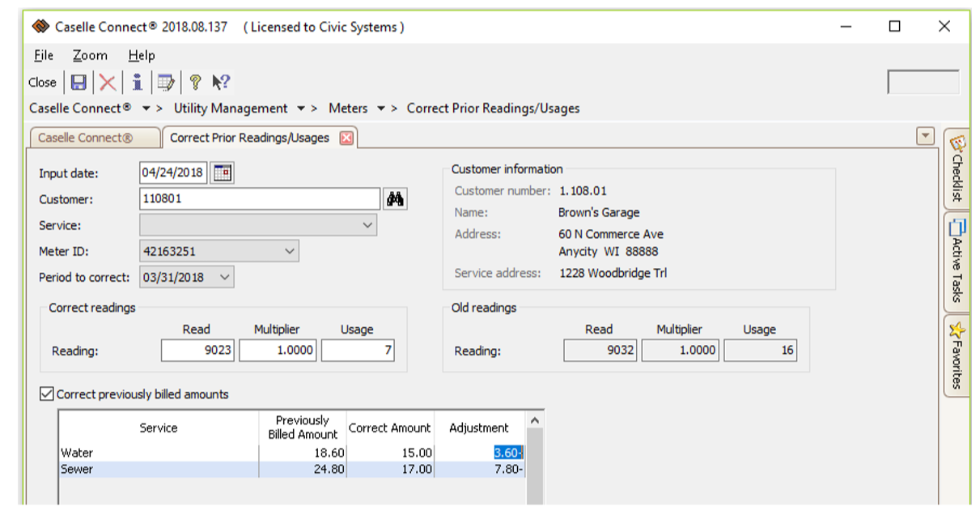Activate the What's This pointer help icon
Screen dimensions: 980x515
tap(221, 82)
